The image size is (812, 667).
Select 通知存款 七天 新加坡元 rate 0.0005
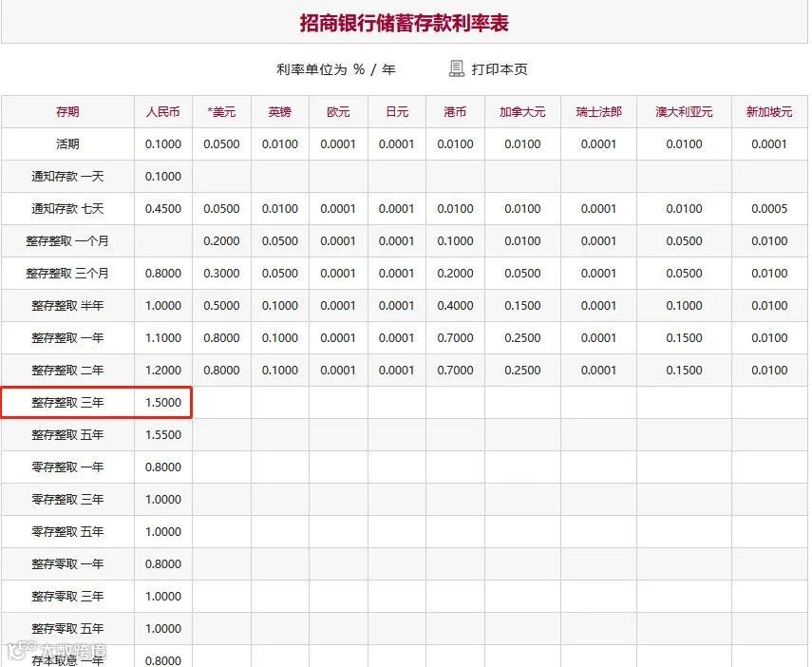(x=769, y=208)
